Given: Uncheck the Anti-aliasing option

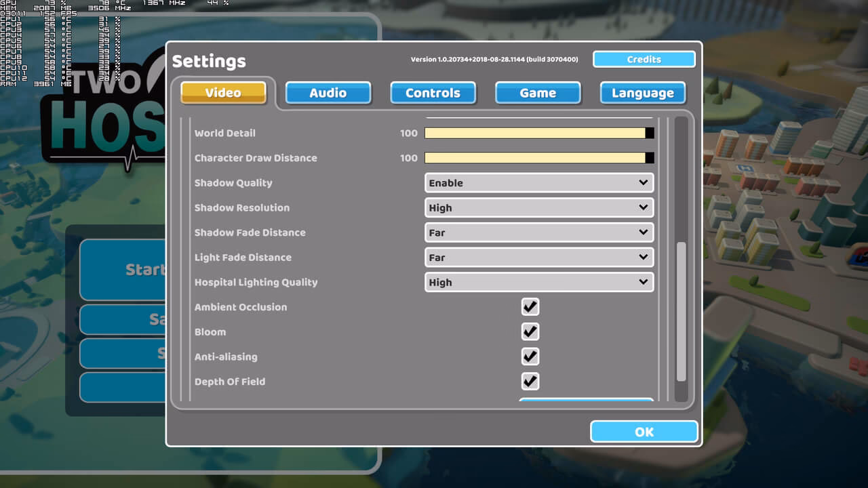Looking at the screenshot, I should pos(530,356).
